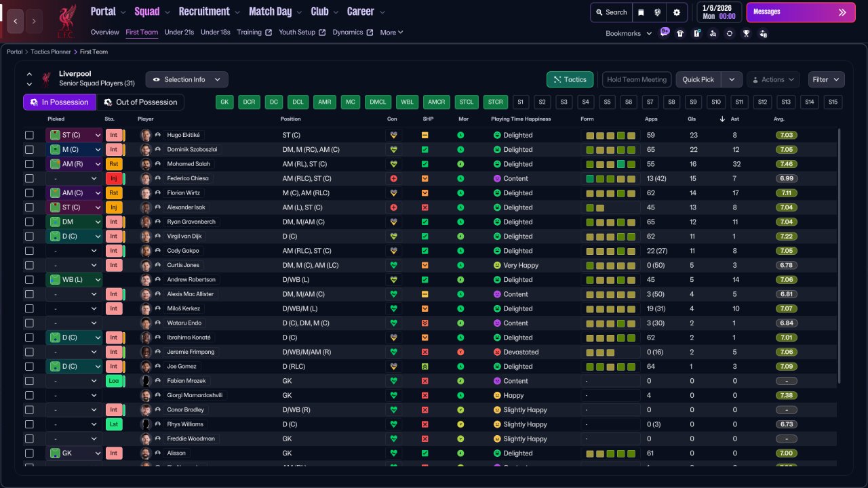868x488 pixels.
Task: Click the Delighted happiness icon for Joe Gomez
Action: click(496, 367)
